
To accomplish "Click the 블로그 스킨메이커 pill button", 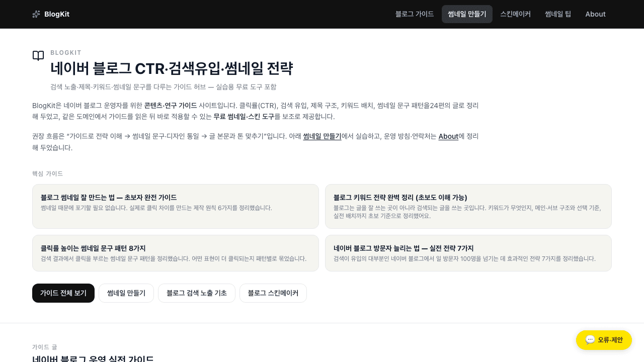I will point(273,293).
